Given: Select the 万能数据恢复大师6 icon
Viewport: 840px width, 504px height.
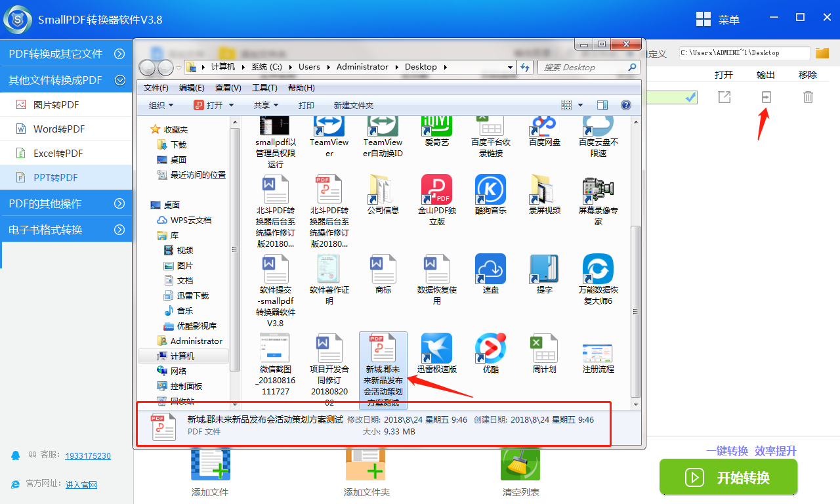Looking at the screenshot, I should [598, 280].
